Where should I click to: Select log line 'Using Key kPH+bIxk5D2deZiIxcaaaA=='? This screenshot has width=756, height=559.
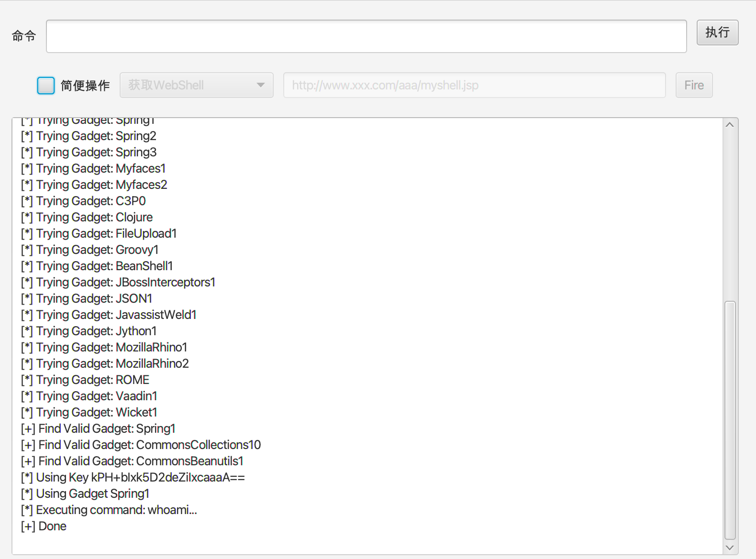click(x=133, y=477)
